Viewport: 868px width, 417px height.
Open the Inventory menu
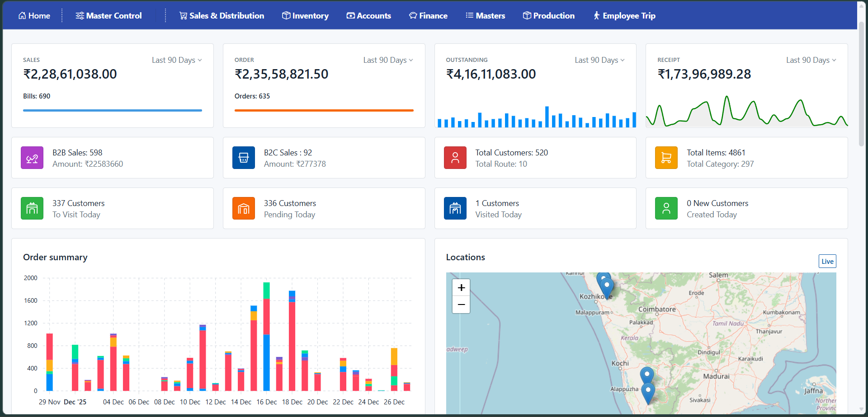[305, 16]
